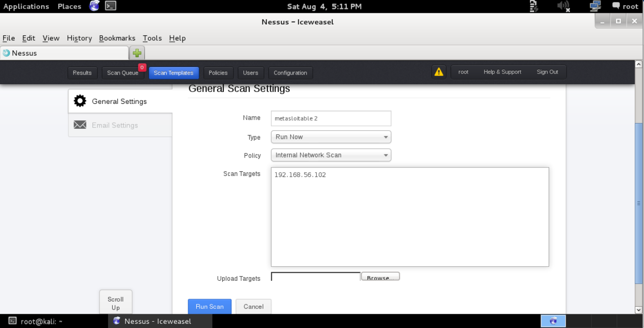
Task: Open the Policy dropdown Internal Network Scan
Action: click(331, 155)
